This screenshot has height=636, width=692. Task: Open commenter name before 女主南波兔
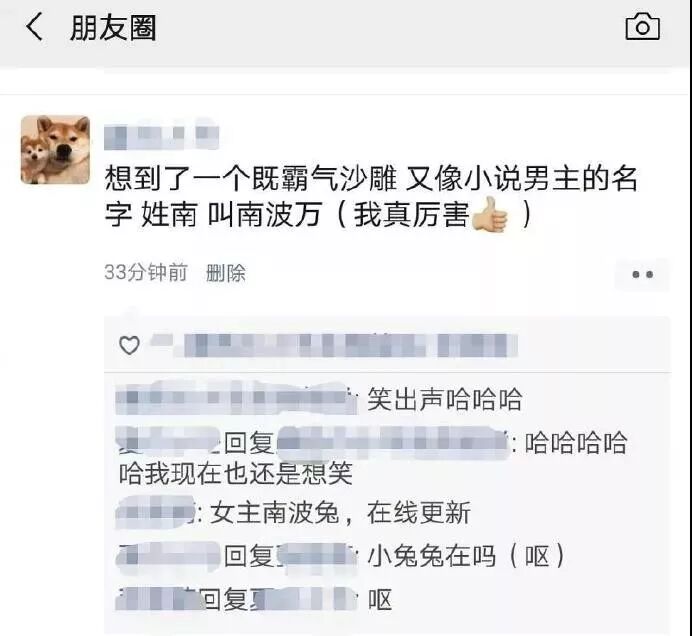coord(155,512)
